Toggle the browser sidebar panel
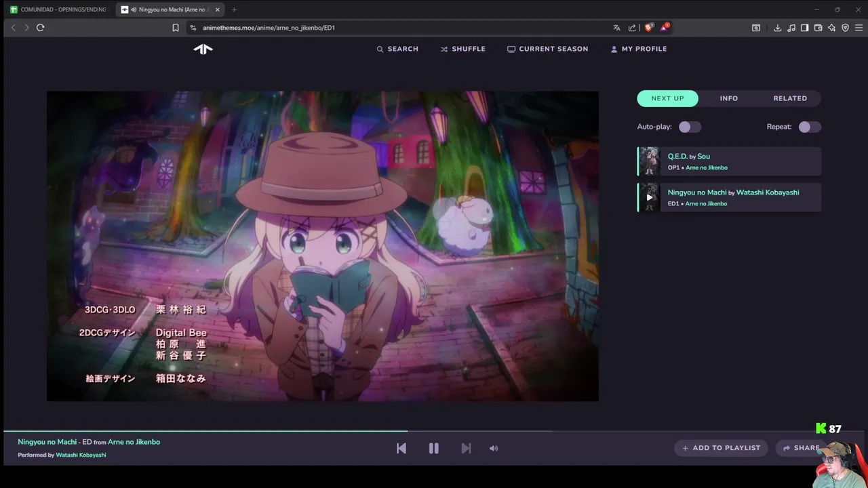868x488 pixels. tap(804, 28)
